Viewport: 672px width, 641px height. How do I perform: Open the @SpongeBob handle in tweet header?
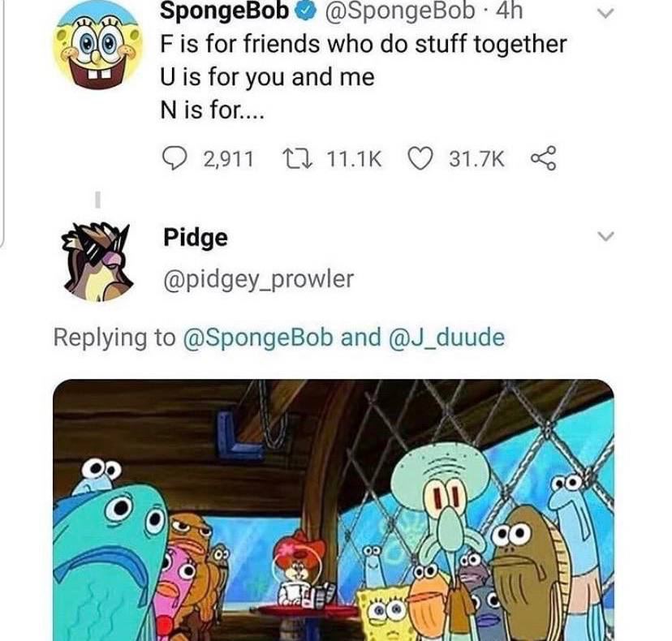coord(400,11)
